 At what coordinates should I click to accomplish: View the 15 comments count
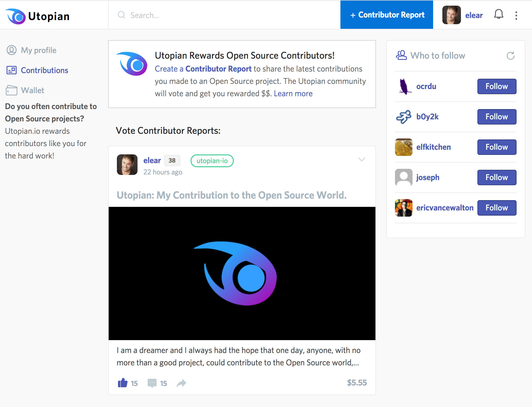[x=164, y=383]
